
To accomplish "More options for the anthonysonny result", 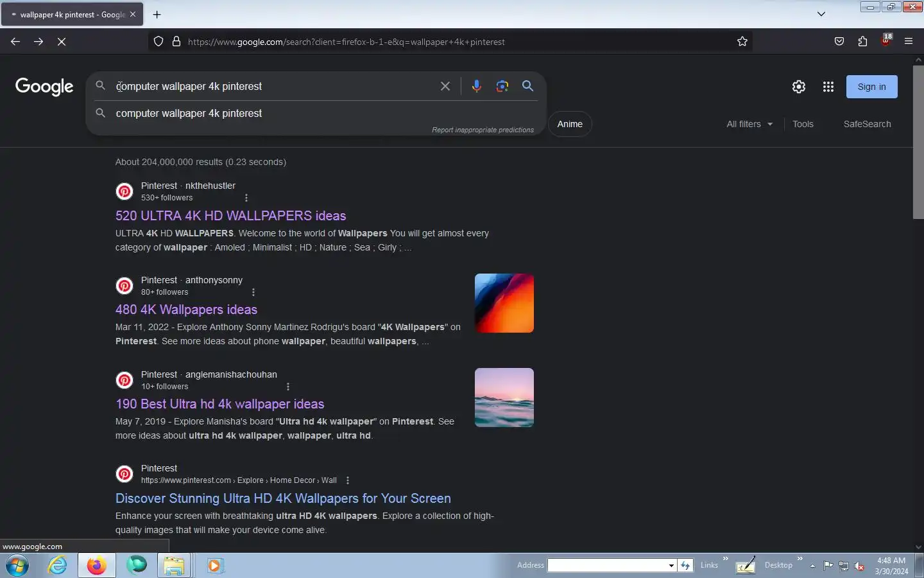I will (253, 292).
